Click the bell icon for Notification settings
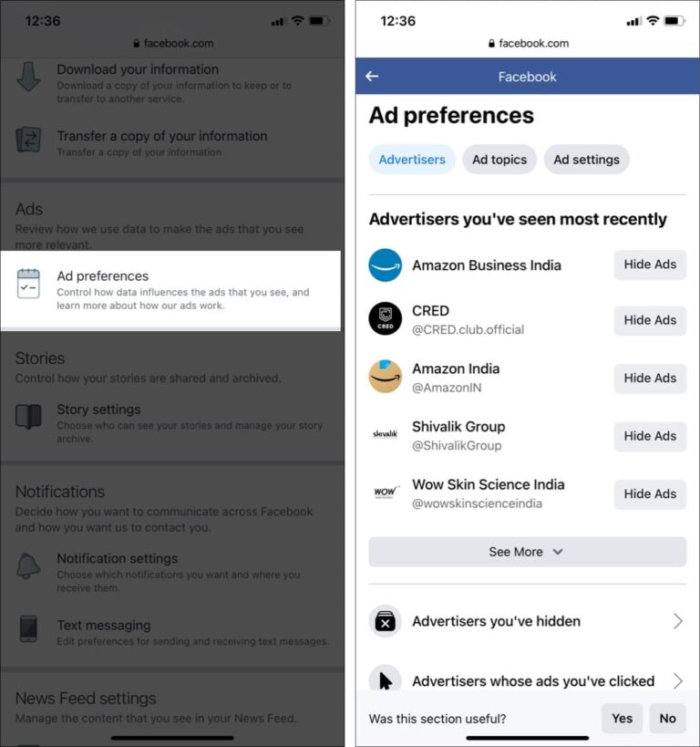This screenshot has height=747, width=700. (28, 565)
